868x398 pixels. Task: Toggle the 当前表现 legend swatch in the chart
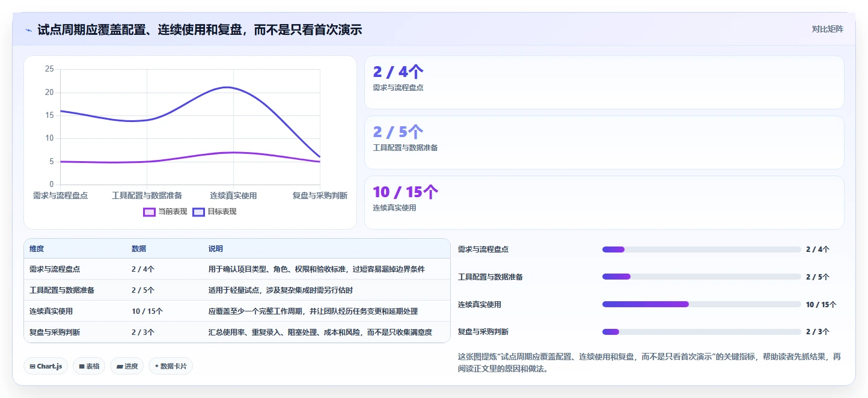coord(149,212)
